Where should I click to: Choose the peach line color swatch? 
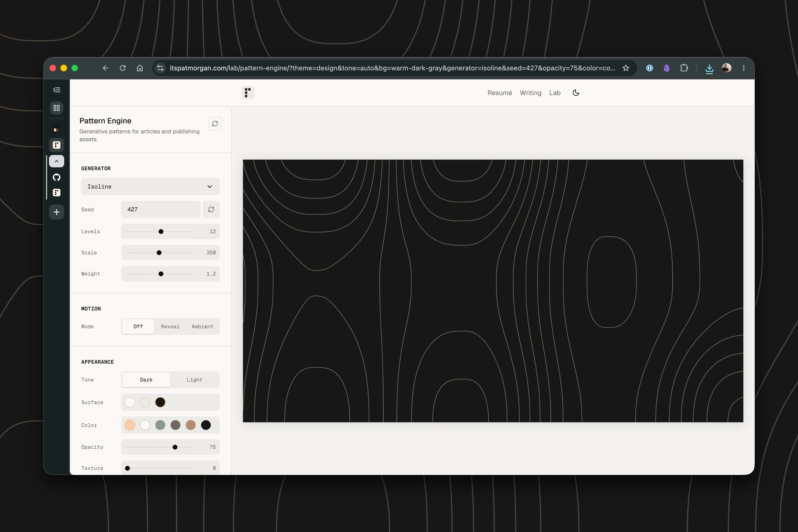[130, 425]
